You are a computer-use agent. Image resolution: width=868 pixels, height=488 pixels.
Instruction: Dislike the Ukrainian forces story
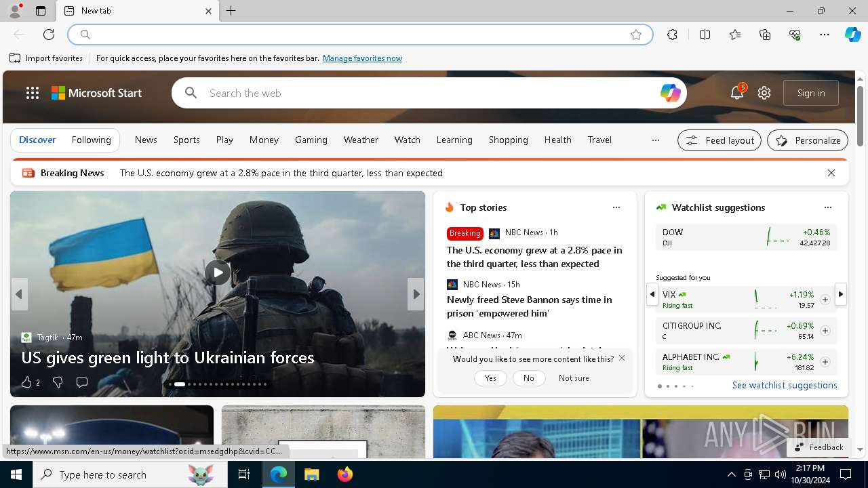coord(58,382)
